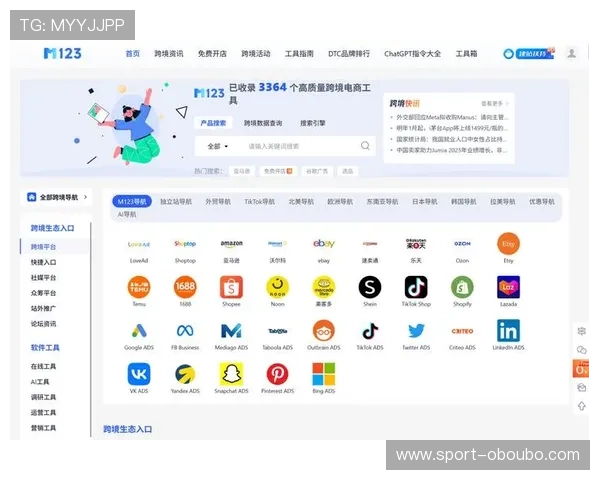600x480 pixels.
Task: Open 社媒平台 in the sidebar
Action: 43,278
